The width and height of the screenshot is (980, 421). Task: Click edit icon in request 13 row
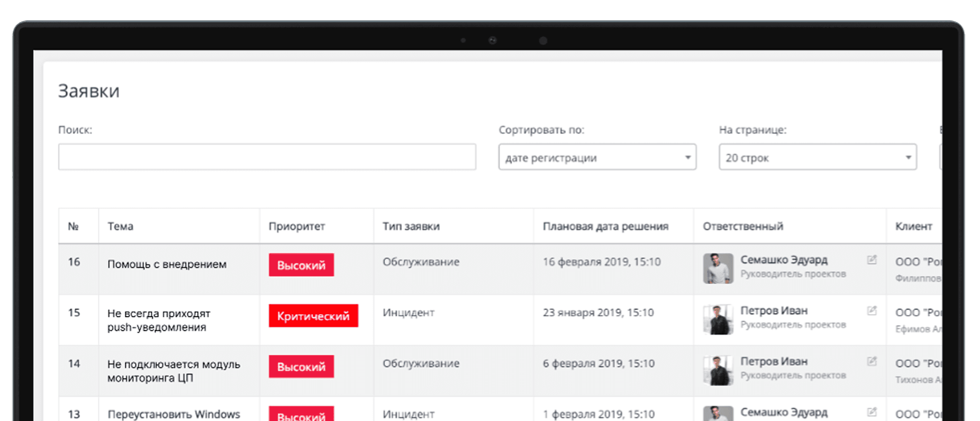(872, 411)
